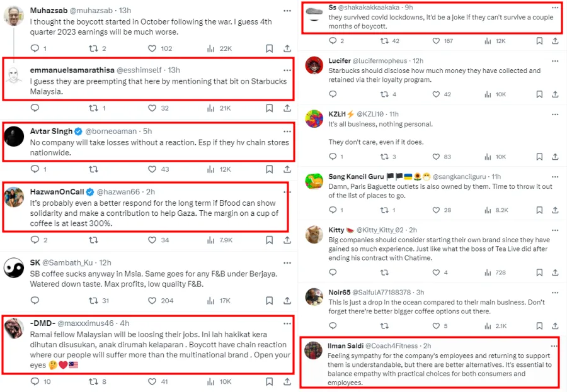Open the 13h timestamp on Muhazsab's tweet
The width and height of the screenshot is (567, 392).
(125, 11)
